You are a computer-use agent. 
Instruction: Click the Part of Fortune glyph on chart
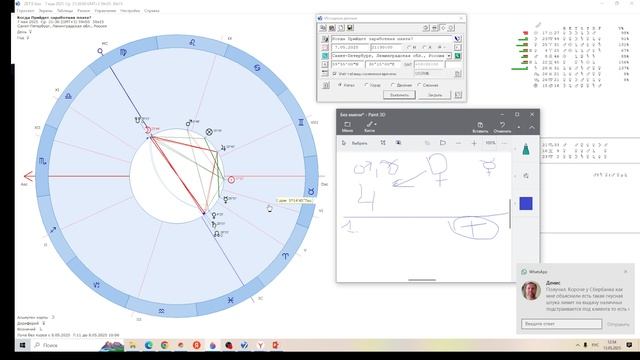(209, 131)
